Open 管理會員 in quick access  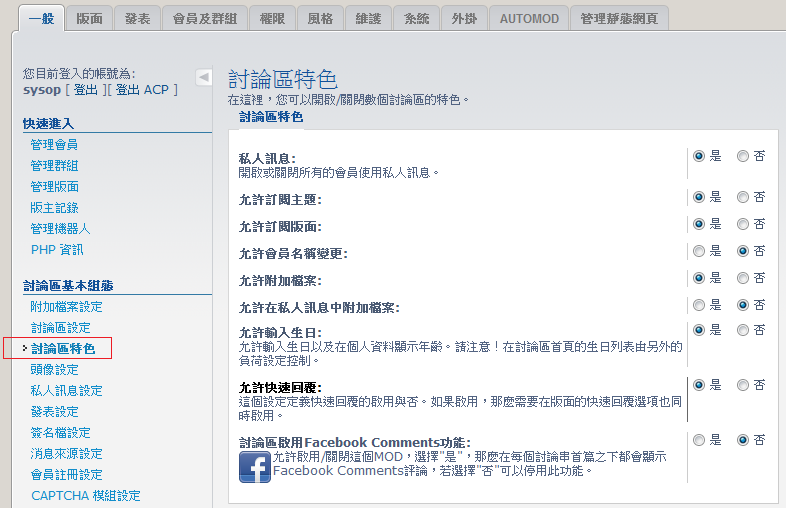(54, 145)
